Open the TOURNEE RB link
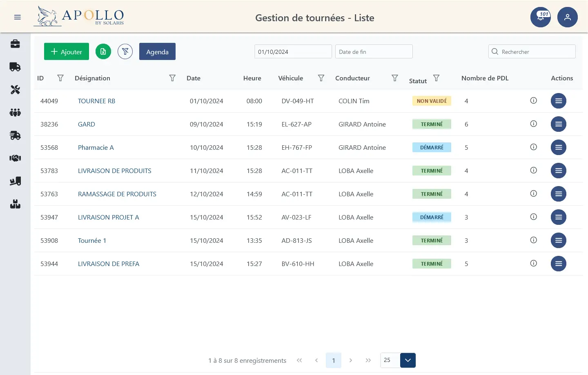Screen dimensions: 588x375 pyautogui.click(x=96, y=101)
